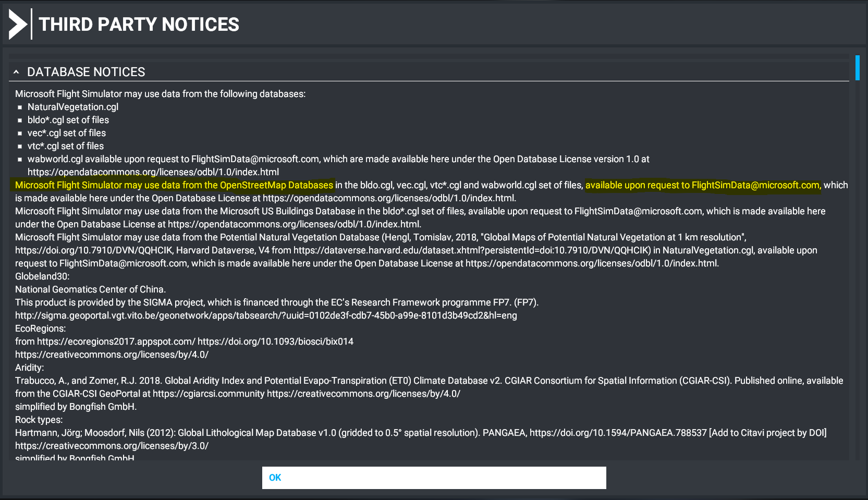
Task: Click the 'vtc*.cgl set of files' entry
Action: [66, 146]
